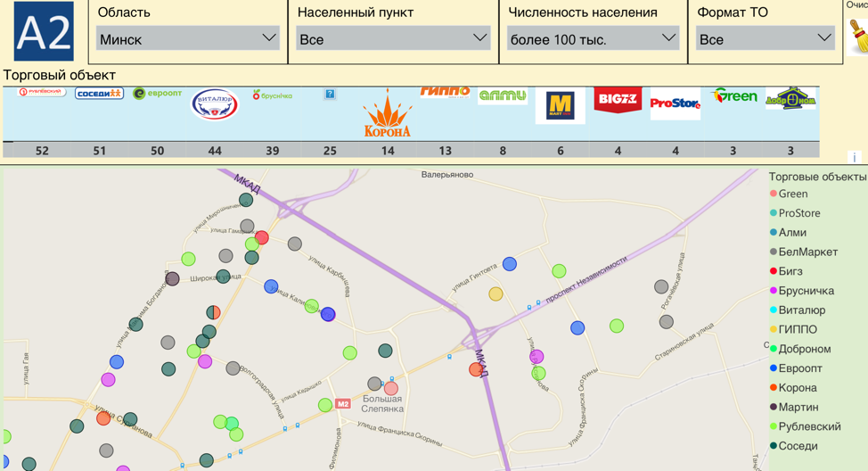Click the A2 logo
Screen dimensions: 868x471
click(x=44, y=32)
